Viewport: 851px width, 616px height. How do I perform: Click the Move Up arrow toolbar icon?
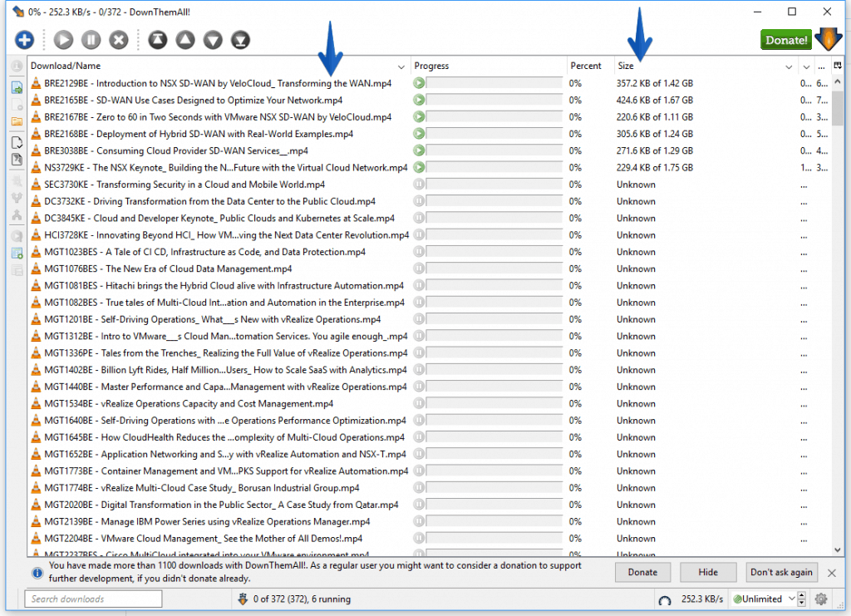pos(185,39)
